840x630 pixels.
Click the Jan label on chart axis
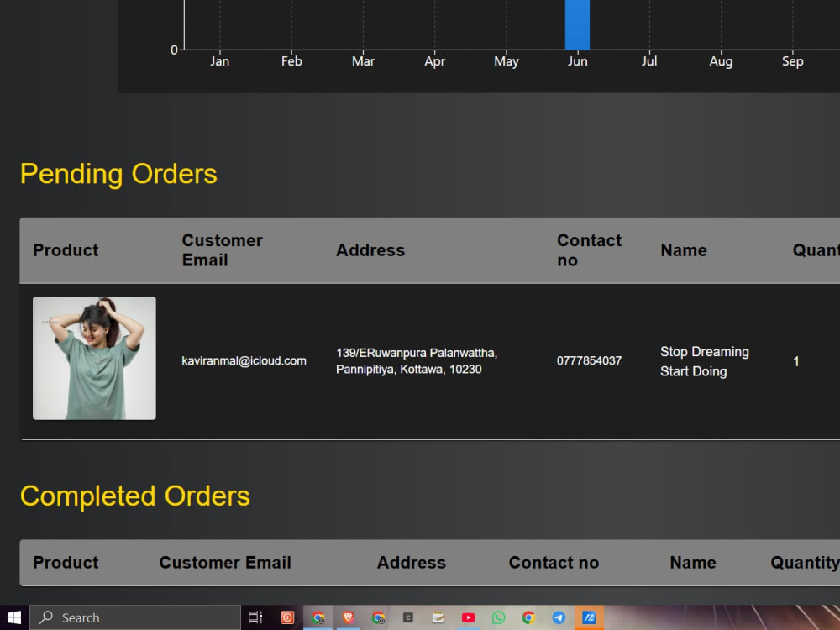(219, 61)
